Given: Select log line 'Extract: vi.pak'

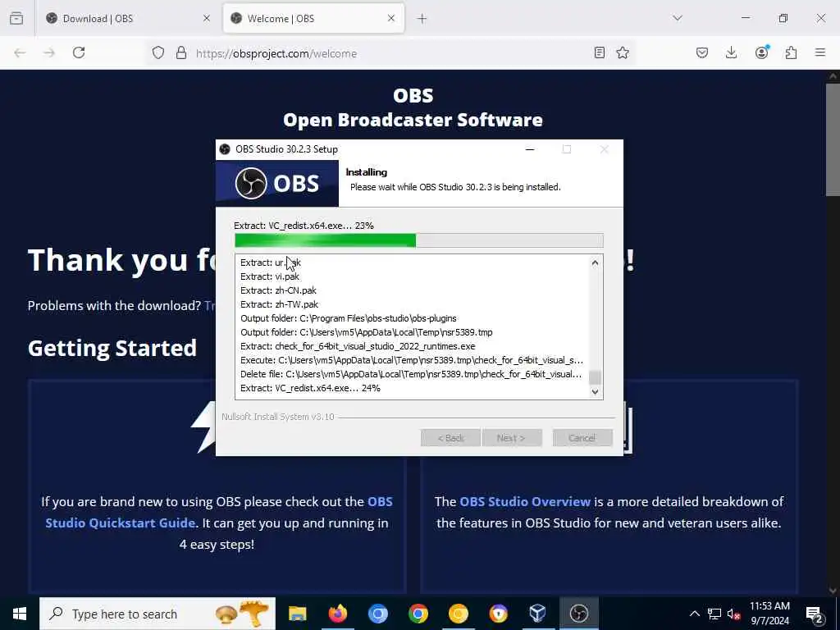Looking at the screenshot, I should pyautogui.click(x=270, y=276).
